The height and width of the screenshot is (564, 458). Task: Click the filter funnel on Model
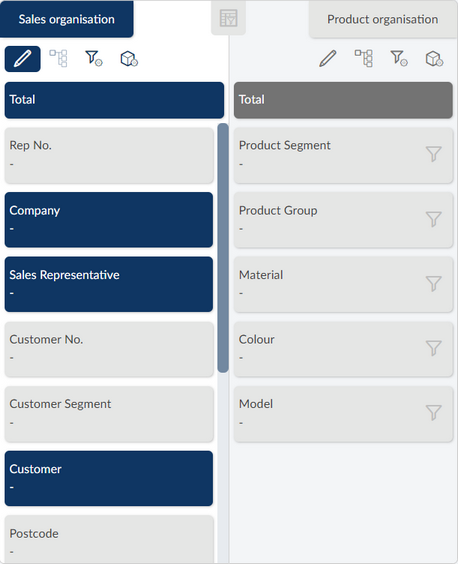pos(434,413)
